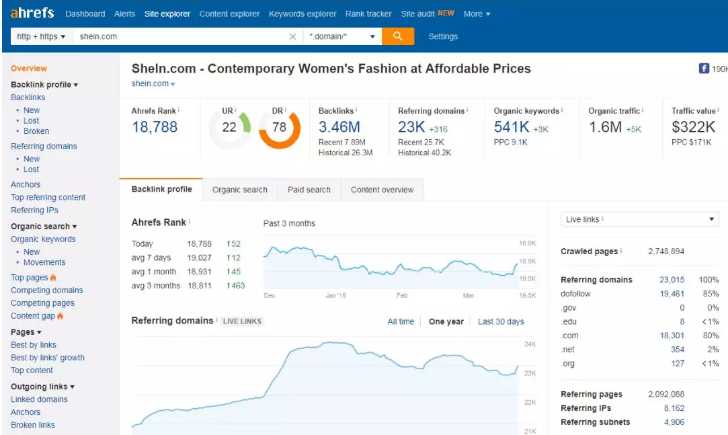
Task: Click the DR 78 donut chart
Action: pyautogui.click(x=280, y=128)
